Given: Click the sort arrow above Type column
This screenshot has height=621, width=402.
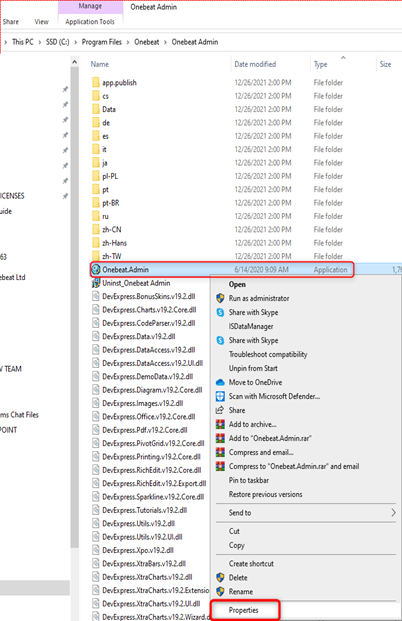Looking at the screenshot, I should coord(343,58).
